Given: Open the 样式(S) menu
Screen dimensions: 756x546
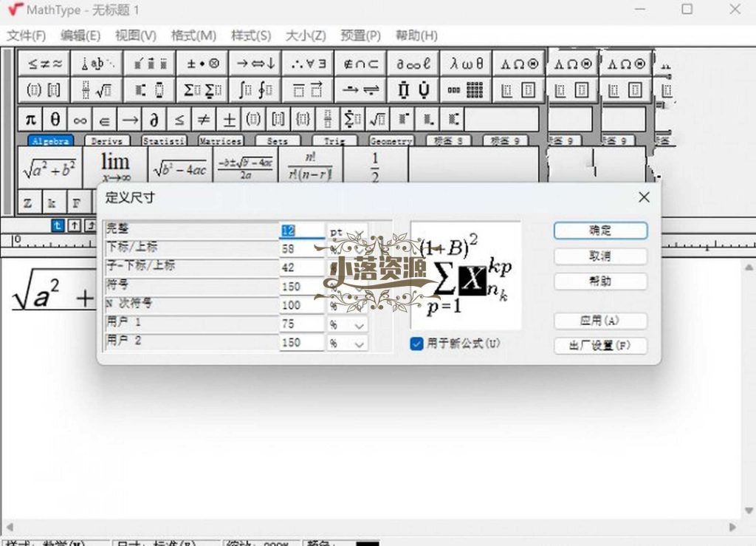Looking at the screenshot, I should tap(251, 35).
